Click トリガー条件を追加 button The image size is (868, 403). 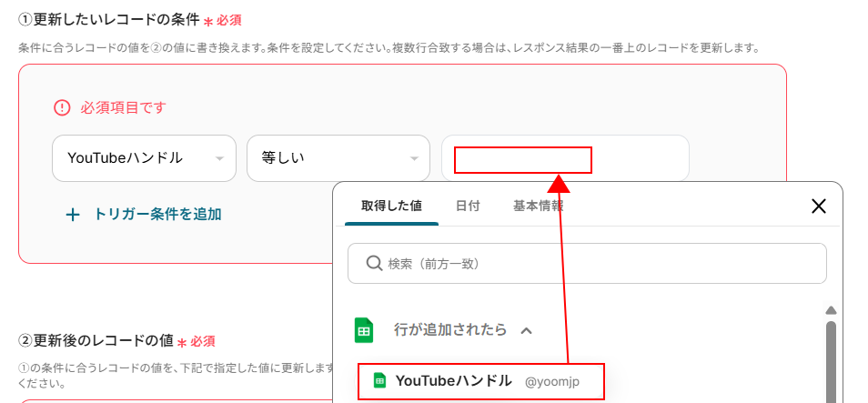click(144, 214)
